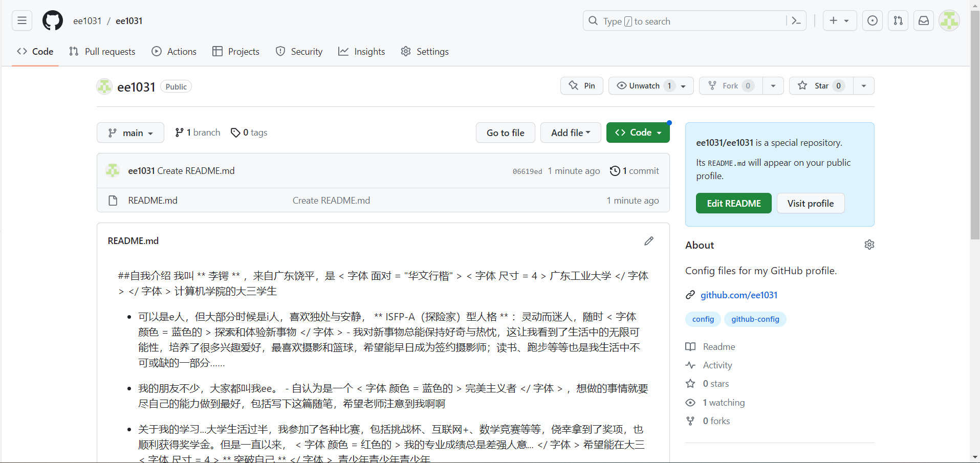
Task: Open the Add file dropdown
Action: coord(571,133)
